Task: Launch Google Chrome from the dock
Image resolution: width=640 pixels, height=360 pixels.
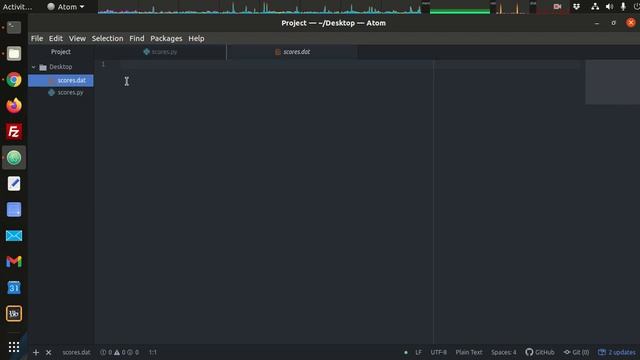Action: coord(14,80)
